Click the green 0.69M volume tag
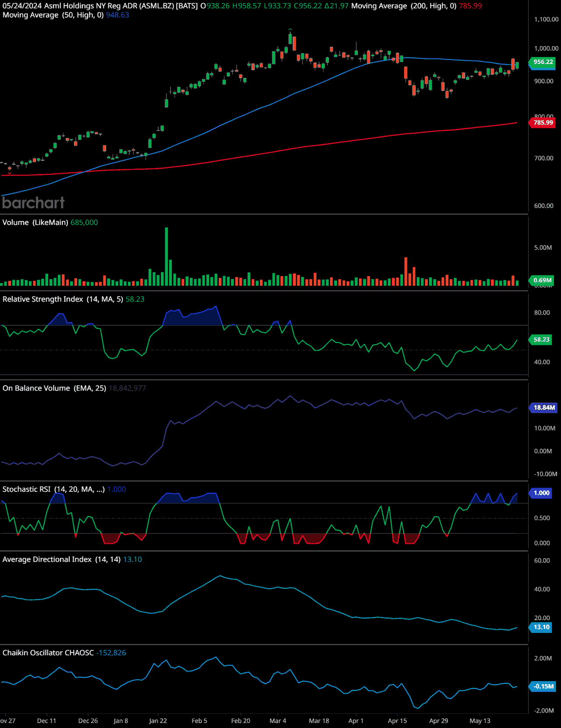Image resolution: width=561 pixels, height=728 pixels. click(x=542, y=280)
